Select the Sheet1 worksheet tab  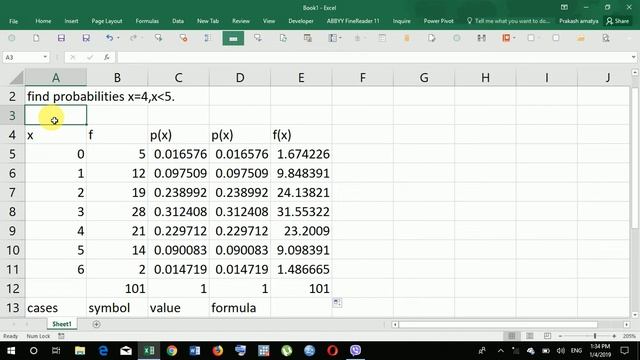click(x=62, y=324)
